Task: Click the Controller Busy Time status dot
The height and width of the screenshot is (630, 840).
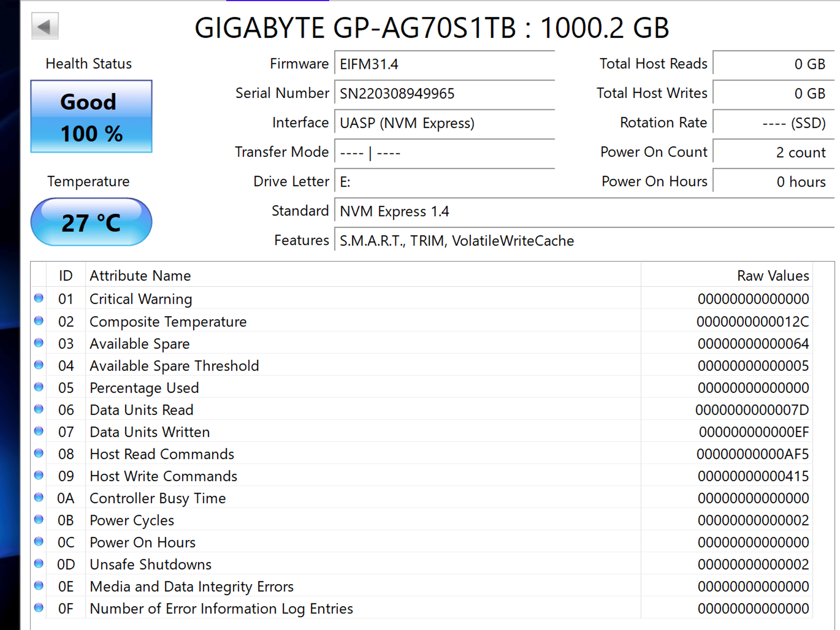Action: click(39, 498)
